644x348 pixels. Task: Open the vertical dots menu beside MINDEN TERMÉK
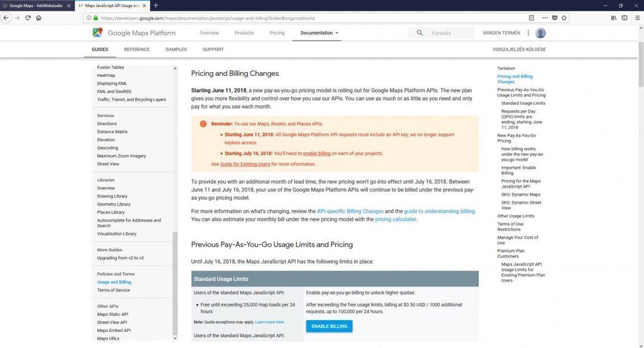tap(528, 33)
